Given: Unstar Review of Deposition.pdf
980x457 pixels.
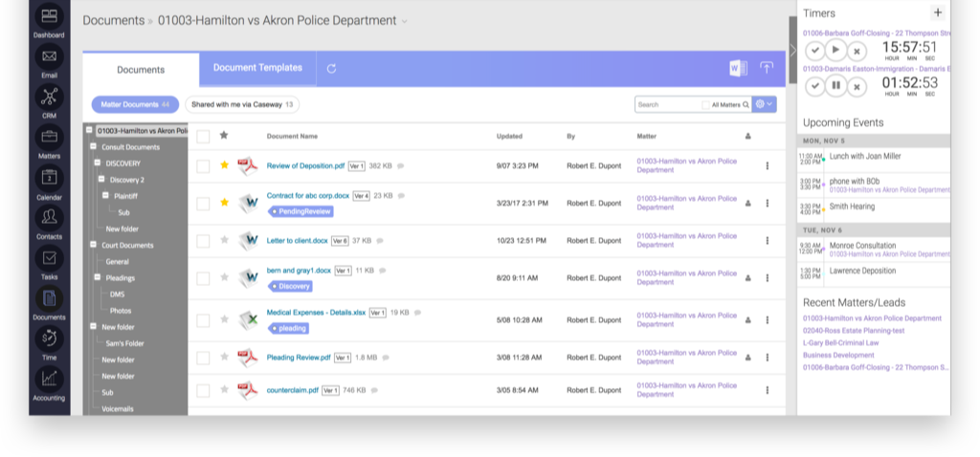Looking at the screenshot, I should (224, 165).
